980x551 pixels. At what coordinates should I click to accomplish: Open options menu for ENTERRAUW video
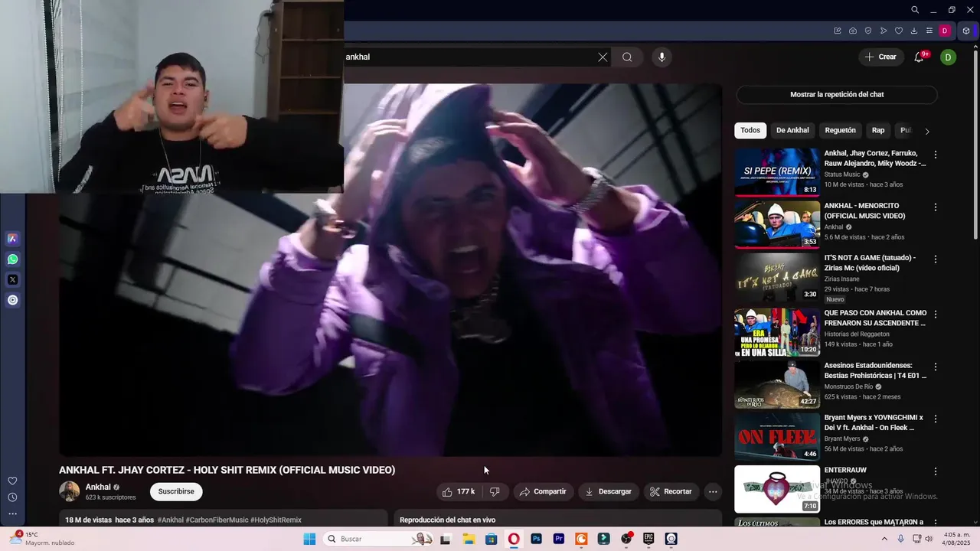935,471
